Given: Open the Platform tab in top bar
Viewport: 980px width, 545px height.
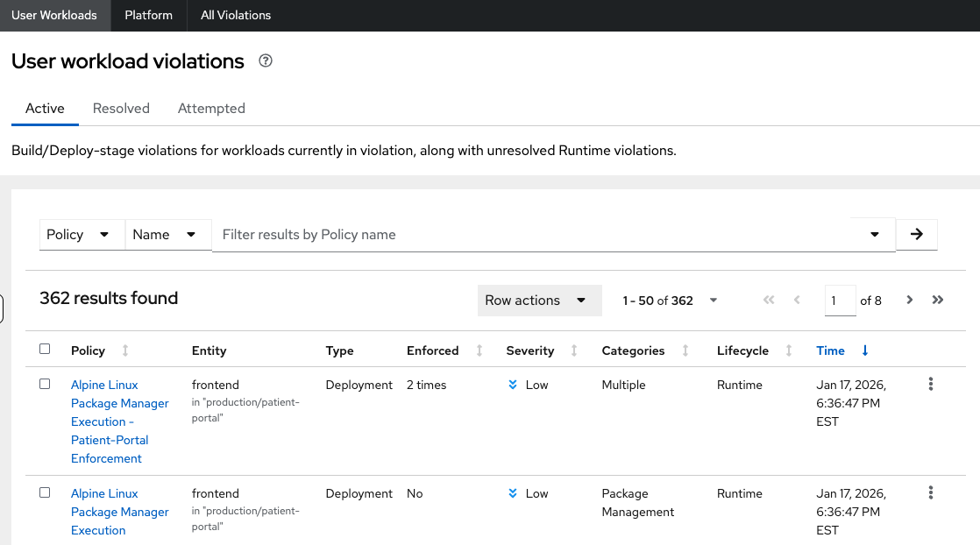Looking at the screenshot, I should pyautogui.click(x=148, y=15).
